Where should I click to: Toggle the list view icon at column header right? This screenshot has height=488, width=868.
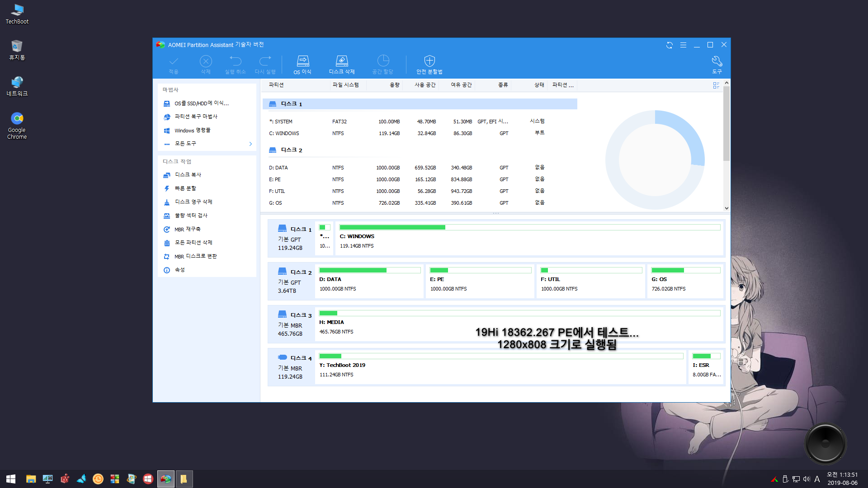coord(716,85)
